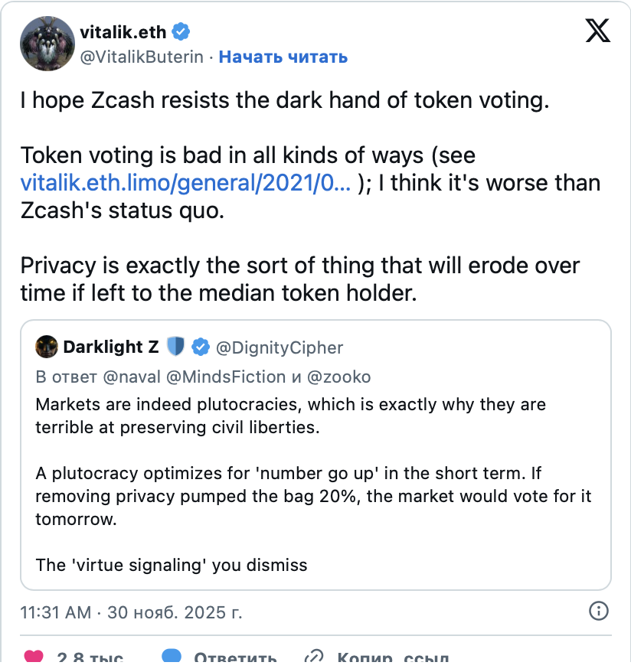Open the Darklight Z avatar in quoted tweet
Screen dimensions: 631x672
tap(47, 347)
